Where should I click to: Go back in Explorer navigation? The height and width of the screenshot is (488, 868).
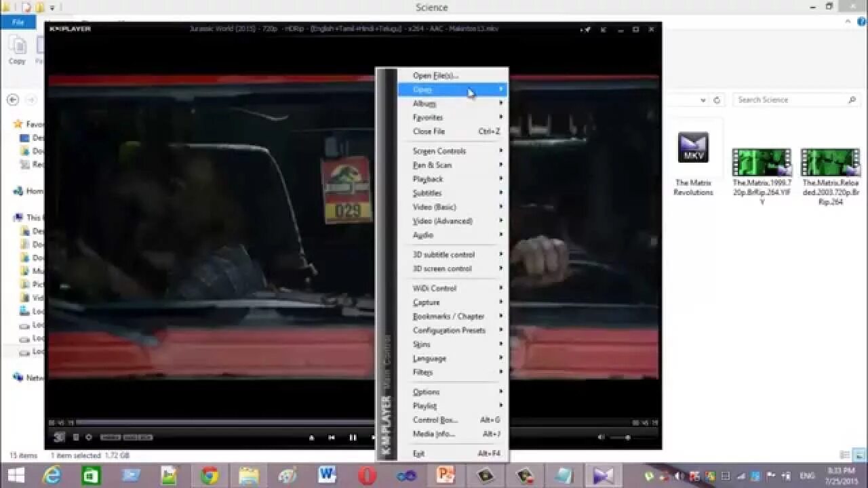click(13, 100)
